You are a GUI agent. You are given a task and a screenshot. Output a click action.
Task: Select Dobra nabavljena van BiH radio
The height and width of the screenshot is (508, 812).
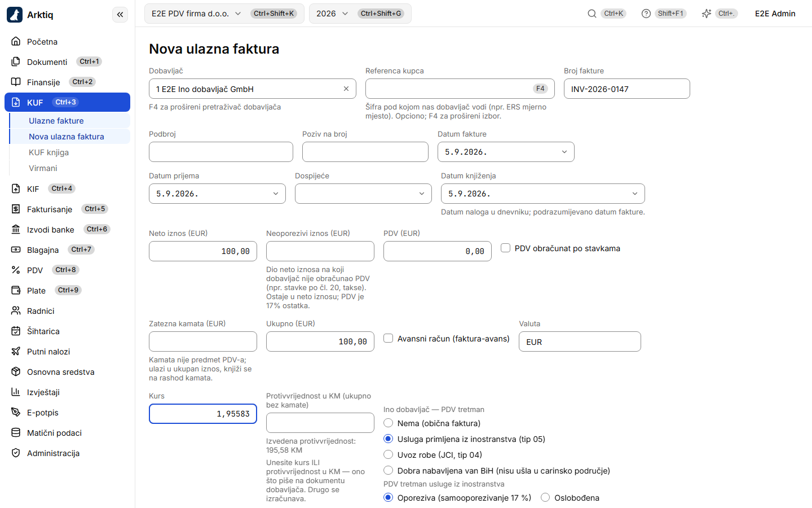click(389, 470)
